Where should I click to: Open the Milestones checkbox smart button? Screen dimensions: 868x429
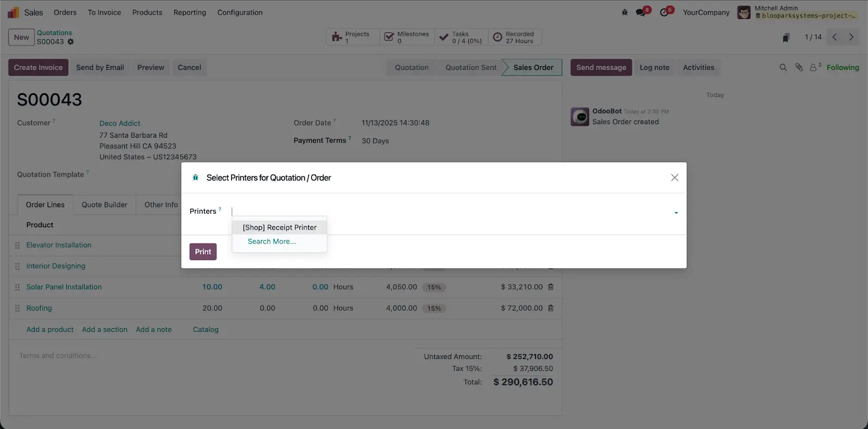407,37
